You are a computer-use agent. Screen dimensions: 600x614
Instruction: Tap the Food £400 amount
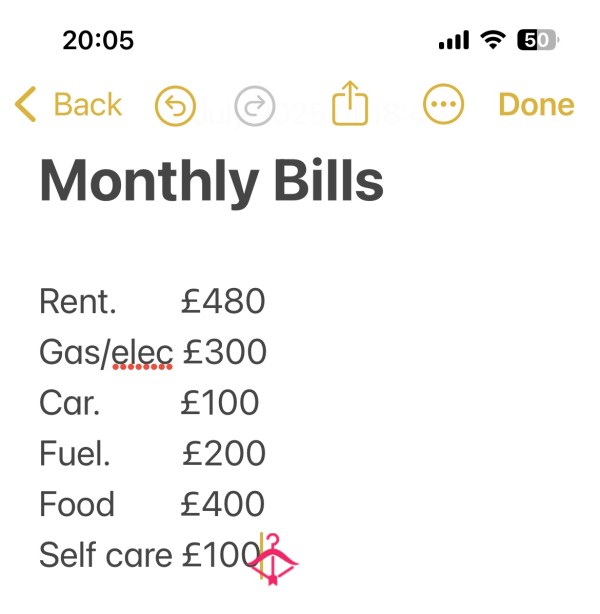(222, 504)
